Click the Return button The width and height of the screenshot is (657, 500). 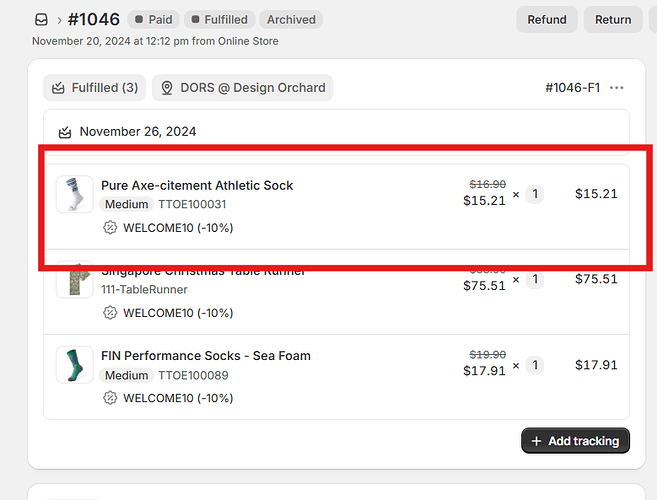click(613, 20)
